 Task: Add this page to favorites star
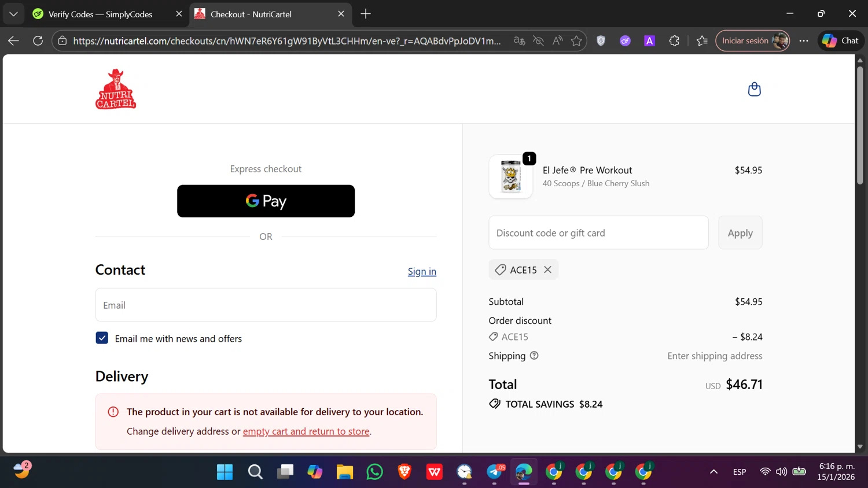click(576, 40)
